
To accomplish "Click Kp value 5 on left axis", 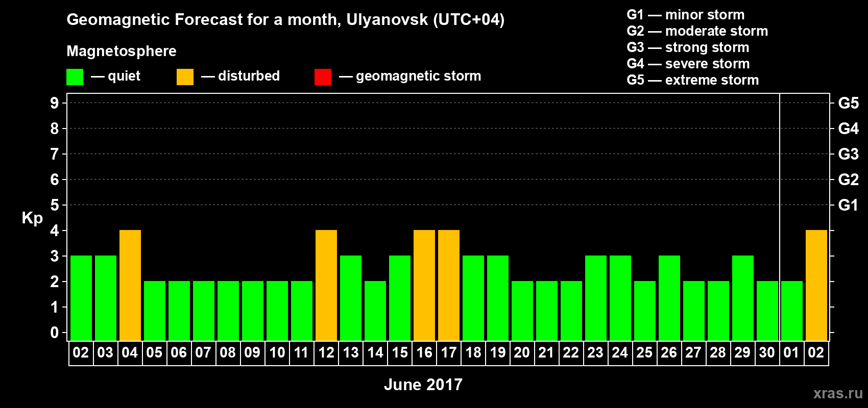I will [x=55, y=205].
